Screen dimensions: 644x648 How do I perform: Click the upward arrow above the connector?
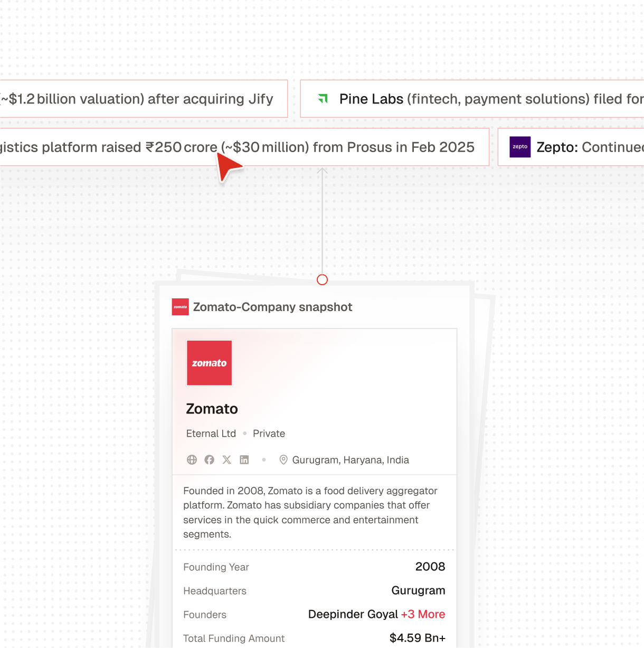pyautogui.click(x=322, y=171)
